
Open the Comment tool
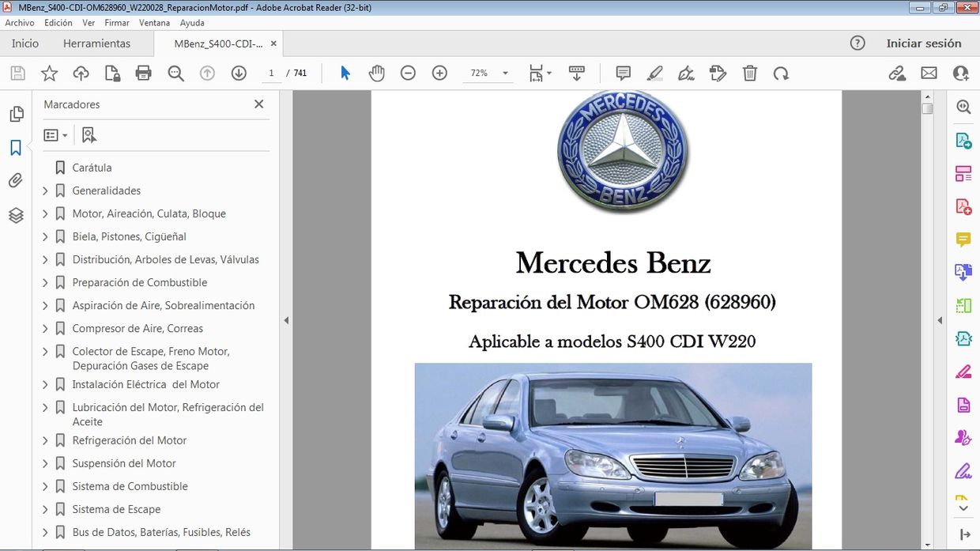[x=623, y=73]
